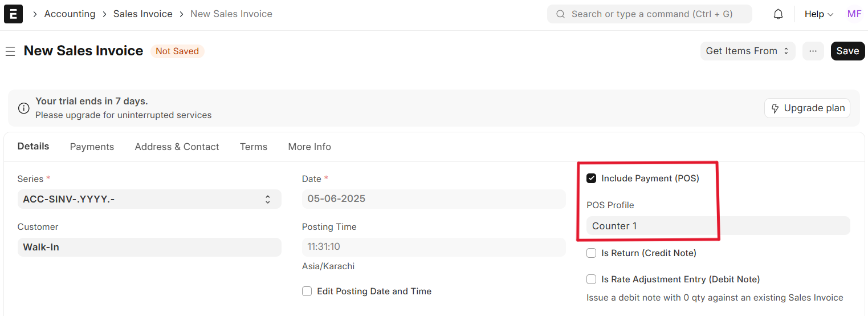Click the search command bar

pyautogui.click(x=649, y=14)
